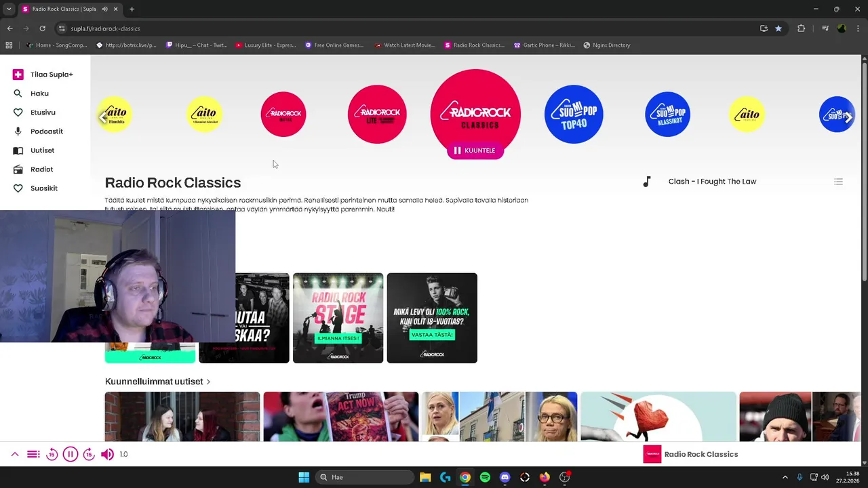Go to Etusivu in the sidebar

[34, 113]
